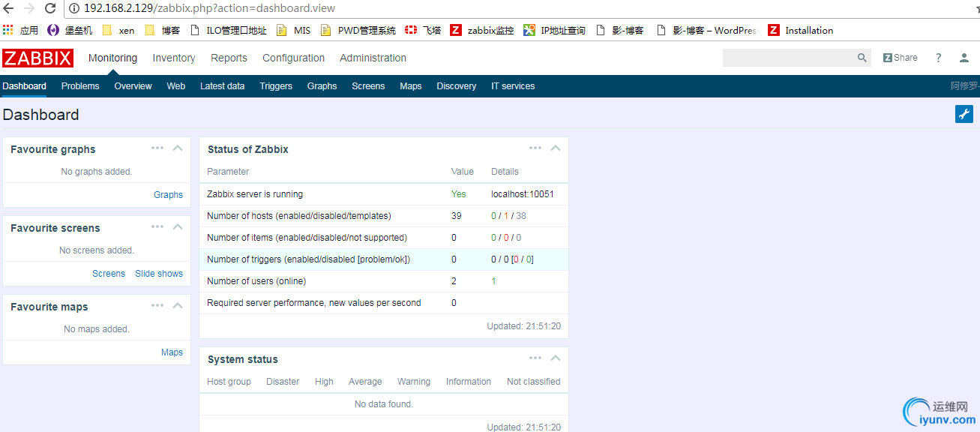Go to the Discovery tab

pos(456,86)
